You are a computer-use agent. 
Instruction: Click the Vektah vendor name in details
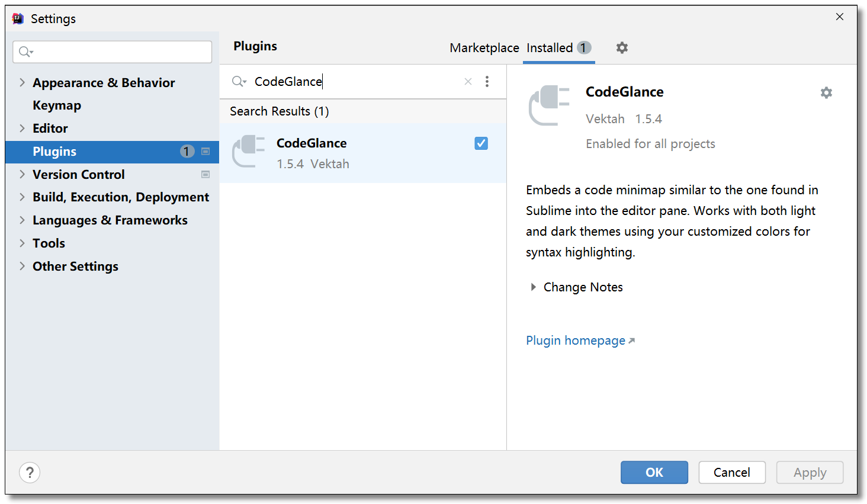(605, 119)
